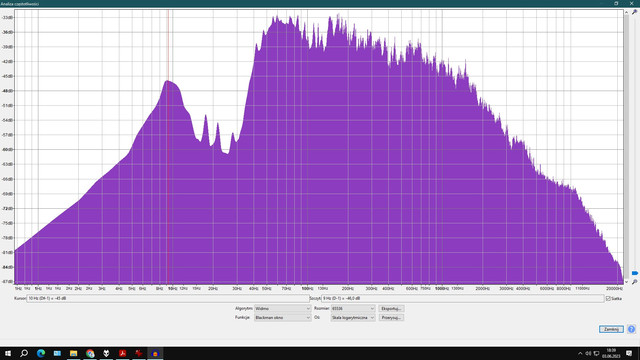Image resolution: width=640 pixels, height=360 pixels.
Task: Click the zoom-in magnifier icon above the scrollbar
Action: 634,13
